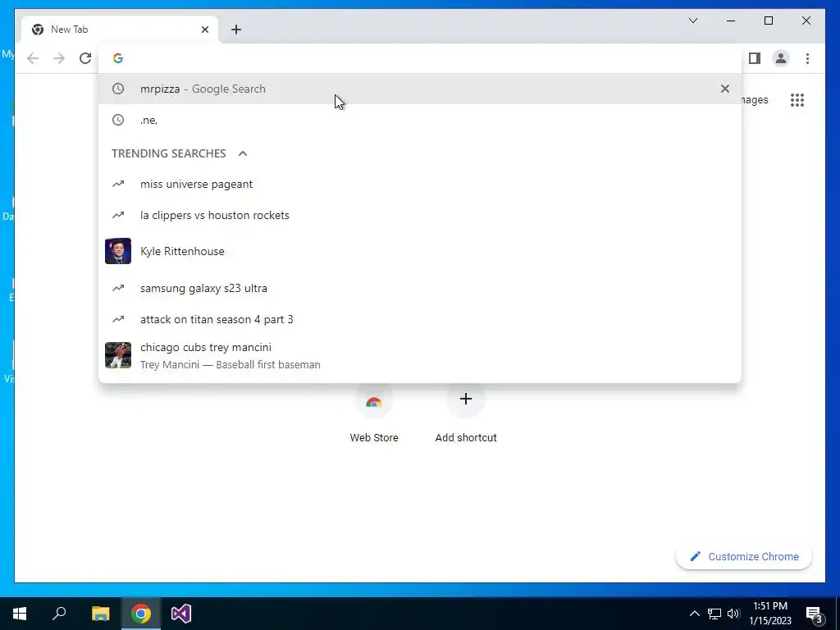
Task: Choose miss universe pageant suggestion
Action: point(420,185)
